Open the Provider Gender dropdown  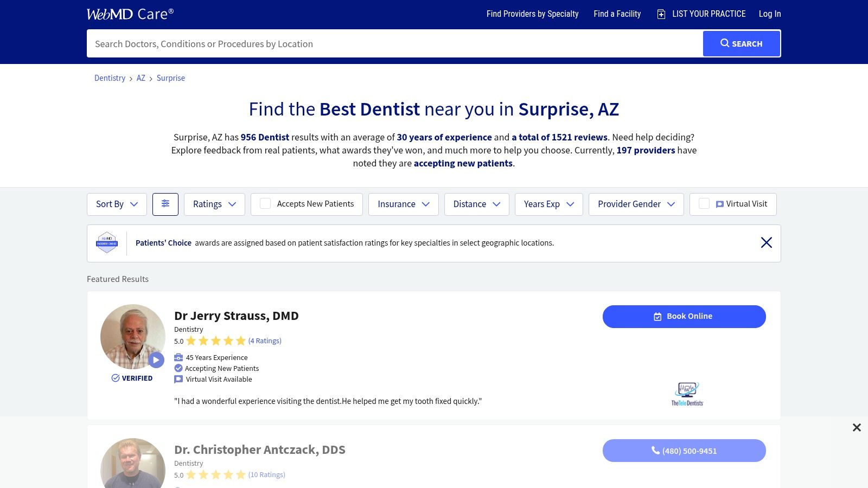point(636,204)
